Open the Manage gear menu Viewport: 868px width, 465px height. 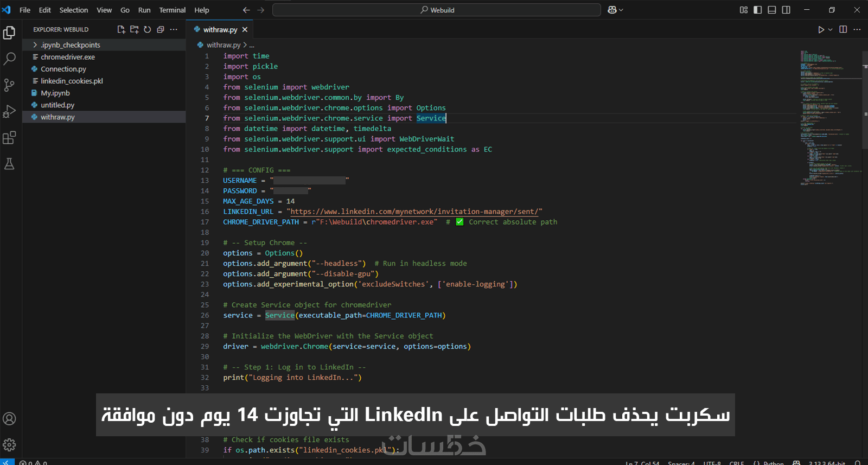9,445
